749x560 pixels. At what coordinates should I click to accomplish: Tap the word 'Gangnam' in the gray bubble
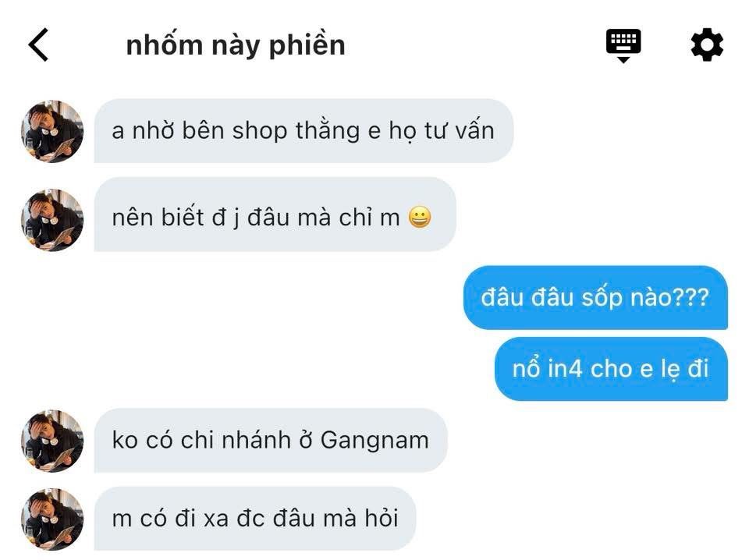pos(374,441)
